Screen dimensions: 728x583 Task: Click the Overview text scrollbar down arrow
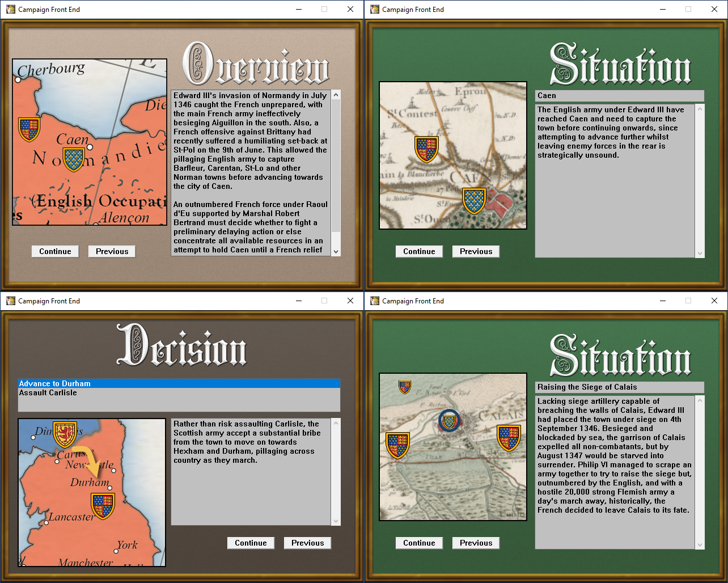point(336,251)
